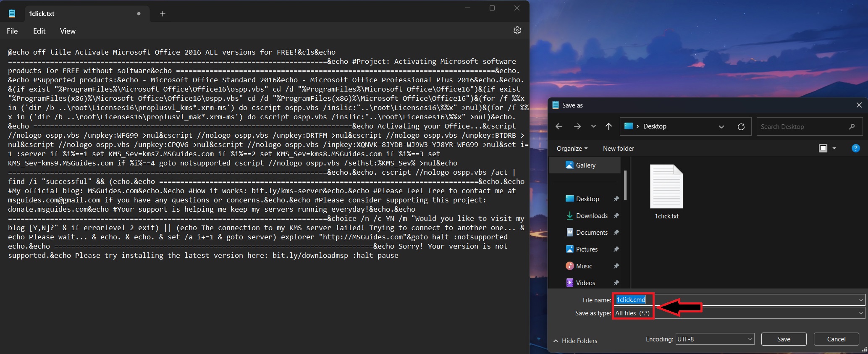Click the Save button

pyautogui.click(x=784, y=339)
